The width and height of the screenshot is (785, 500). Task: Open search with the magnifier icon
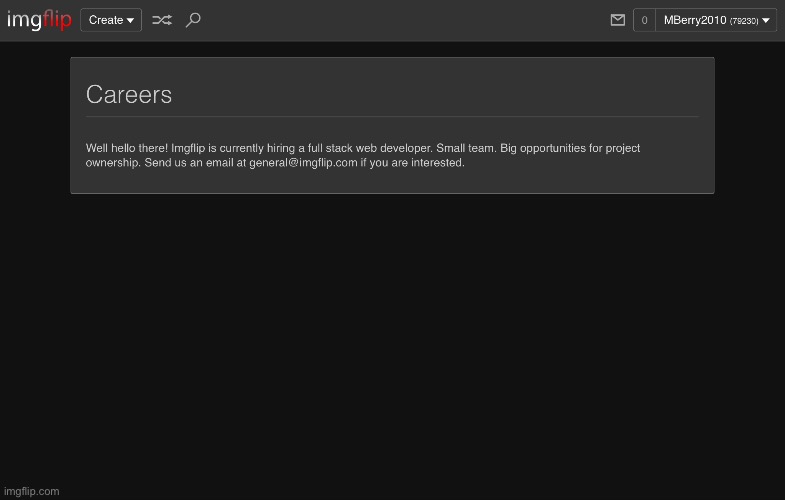pos(193,20)
